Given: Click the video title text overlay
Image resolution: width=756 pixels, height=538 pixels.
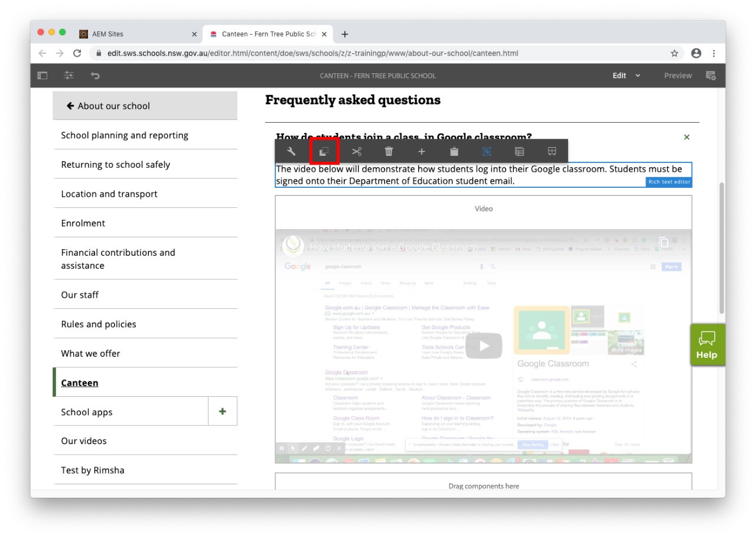Looking at the screenshot, I should 393,247.
